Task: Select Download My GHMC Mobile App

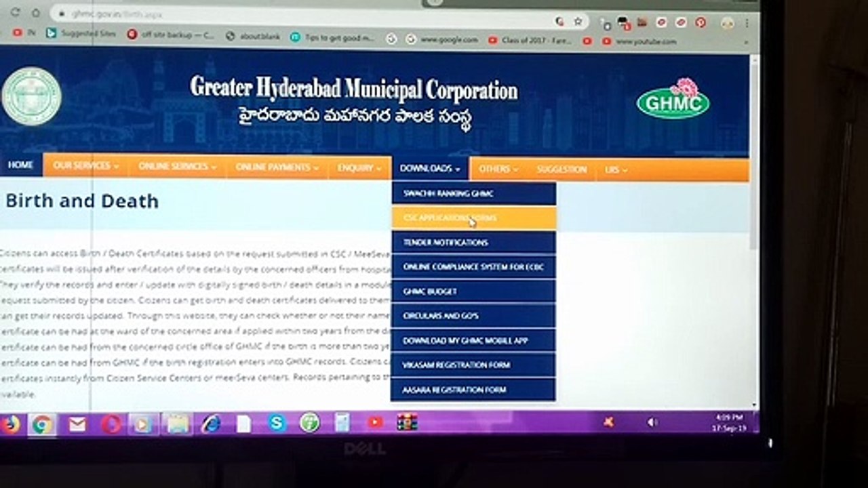Action: (473, 340)
